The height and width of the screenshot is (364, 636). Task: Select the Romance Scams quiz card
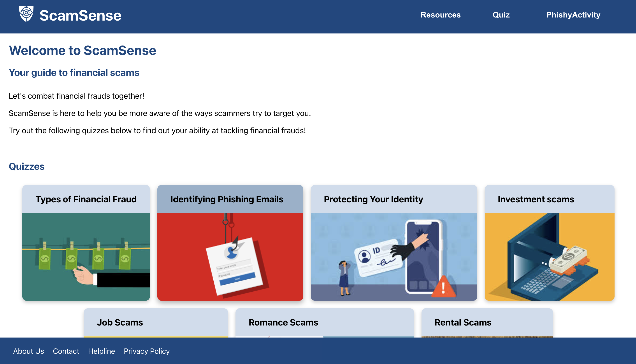283,322
